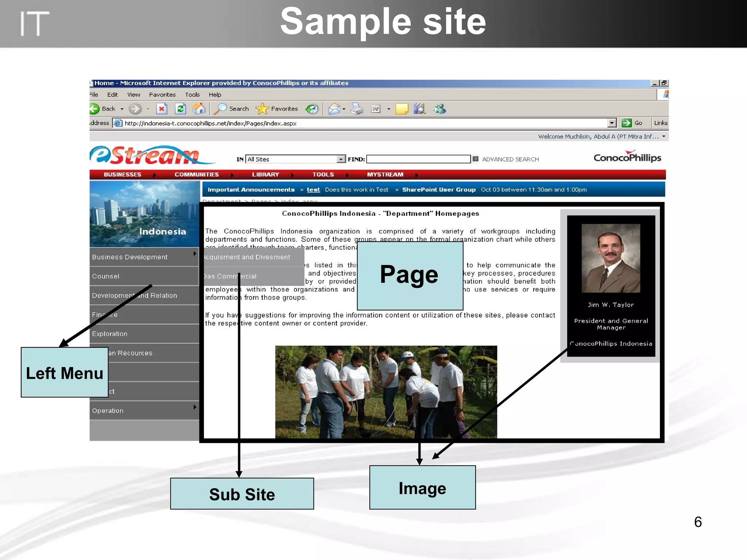Select Counsel in the left menu
Image resolution: width=747 pixels, height=560 pixels.
pos(144,276)
